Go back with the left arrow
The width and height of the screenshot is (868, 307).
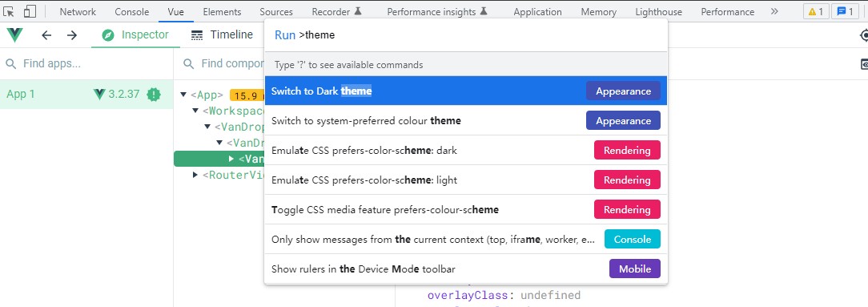pos(46,35)
